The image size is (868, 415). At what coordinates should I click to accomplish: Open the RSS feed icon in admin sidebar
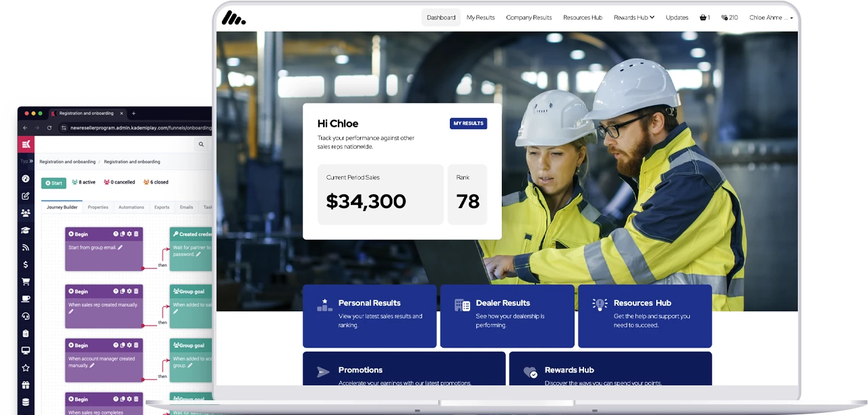[26, 247]
